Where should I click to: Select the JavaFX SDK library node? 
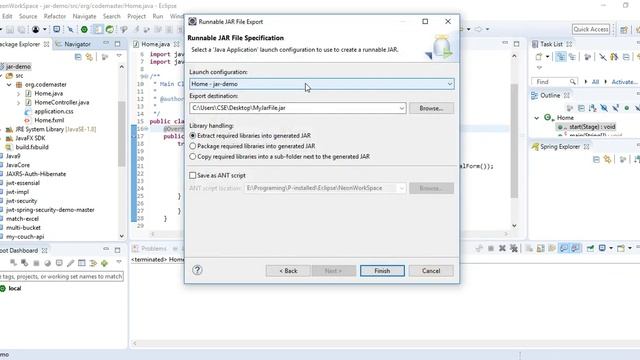[x=30, y=138]
